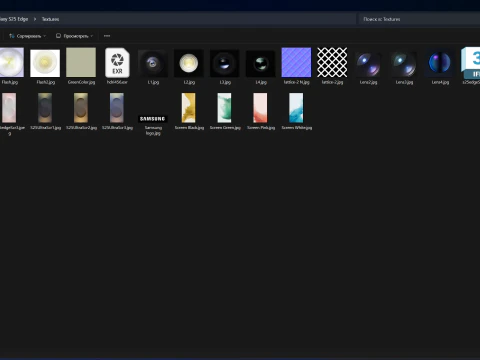Viewport: 480px width, 360px height.
Task: Select the black-white lattice-2.jpg file
Action: [332, 66]
